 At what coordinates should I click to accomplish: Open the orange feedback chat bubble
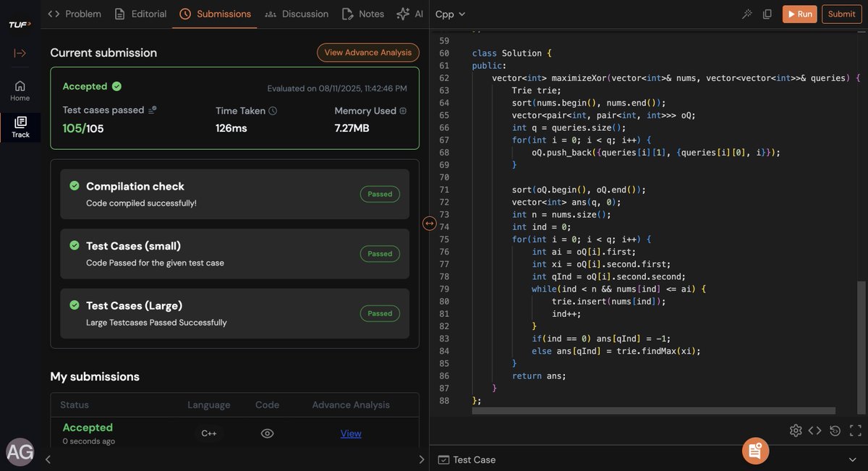pos(755,450)
